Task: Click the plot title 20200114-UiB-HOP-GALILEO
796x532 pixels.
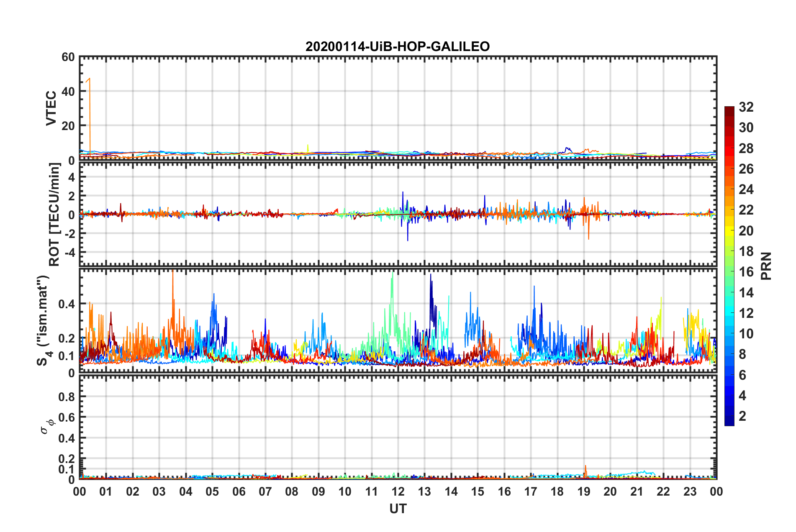Action: [398, 46]
